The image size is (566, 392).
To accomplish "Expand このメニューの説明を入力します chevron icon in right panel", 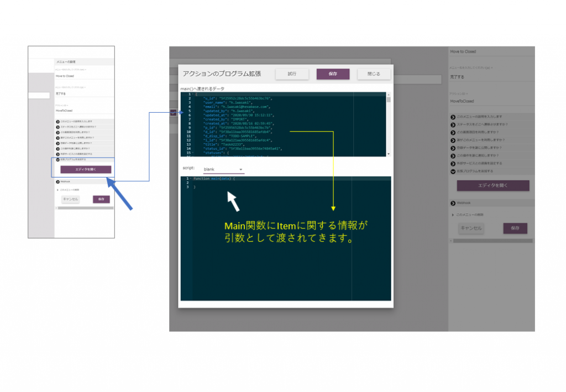I will tap(453, 117).
